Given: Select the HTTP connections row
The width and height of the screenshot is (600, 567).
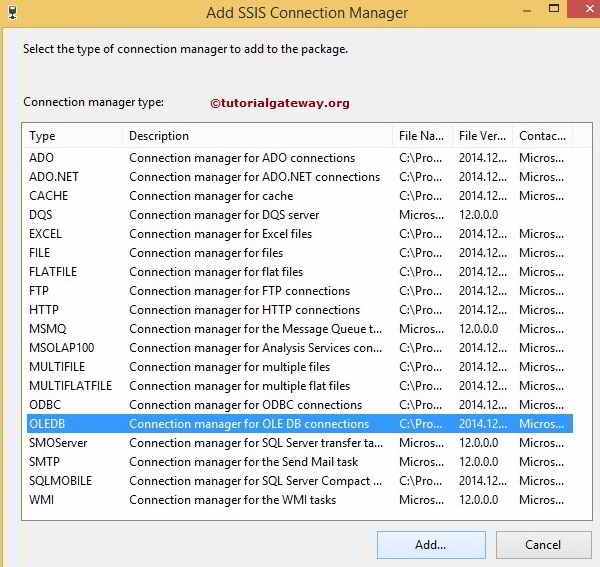Looking at the screenshot, I should (x=300, y=310).
